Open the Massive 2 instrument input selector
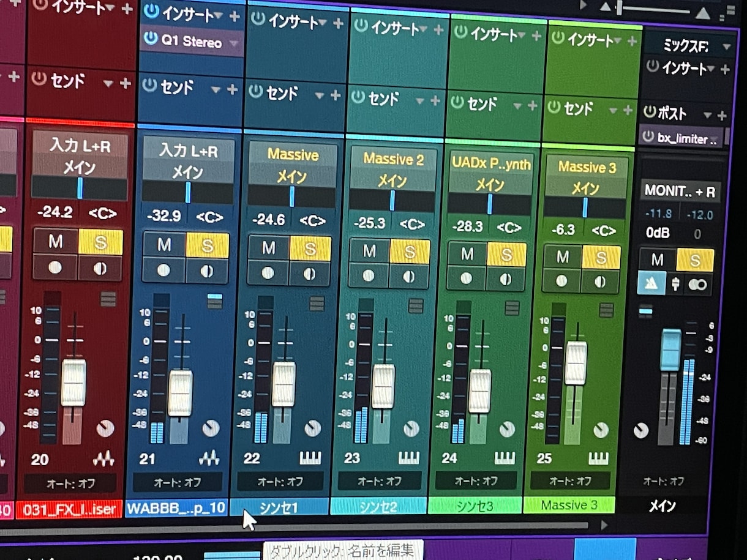 [x=393, y=159]
